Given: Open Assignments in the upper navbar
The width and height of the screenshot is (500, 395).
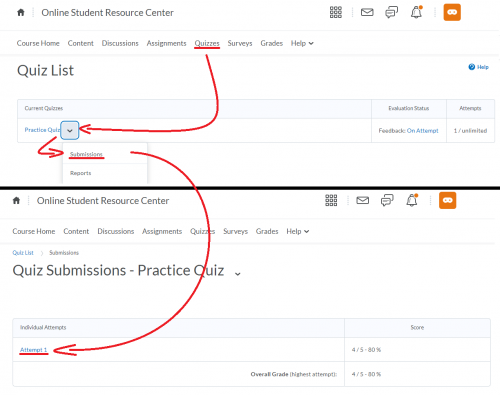Looking at the screenshot, I should pyautogui.click(x=166, y=43).
